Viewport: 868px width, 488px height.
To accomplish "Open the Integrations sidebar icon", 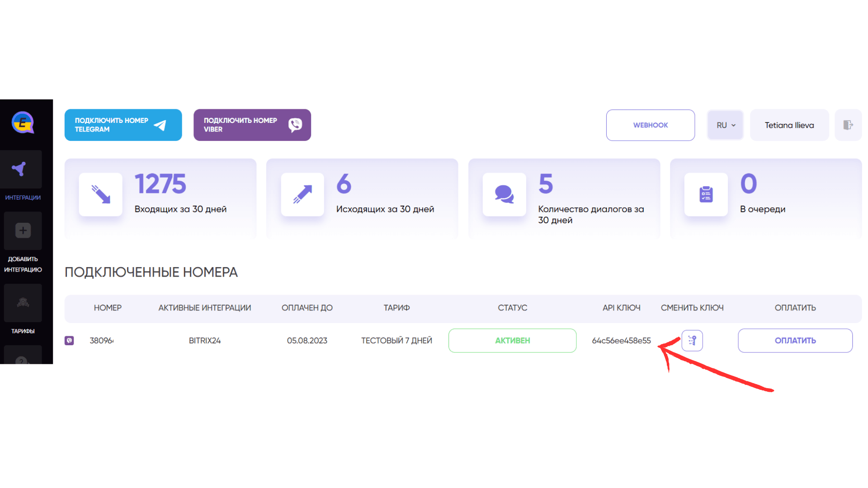I will pos(21,169).
